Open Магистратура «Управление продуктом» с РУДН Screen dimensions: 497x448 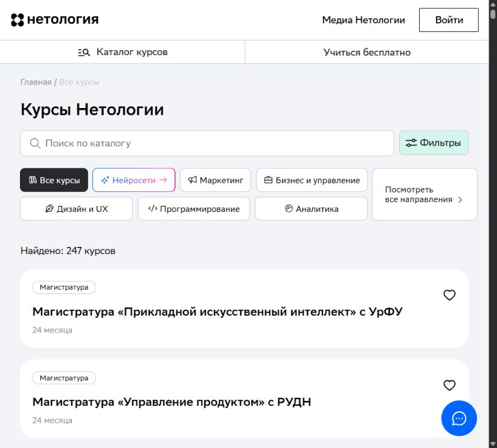pos(172,402)
